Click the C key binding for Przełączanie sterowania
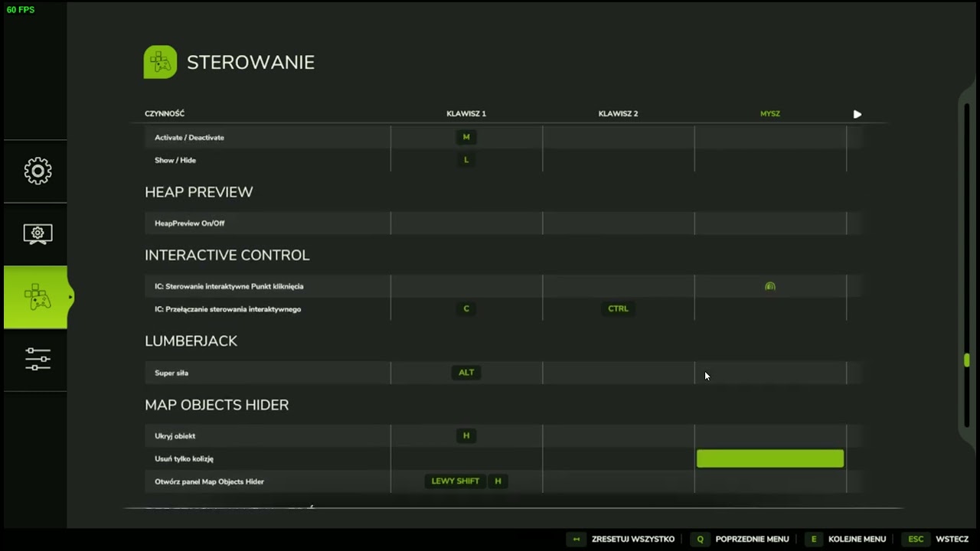This screenshot has height=551, width=980. tap(466, 308)
